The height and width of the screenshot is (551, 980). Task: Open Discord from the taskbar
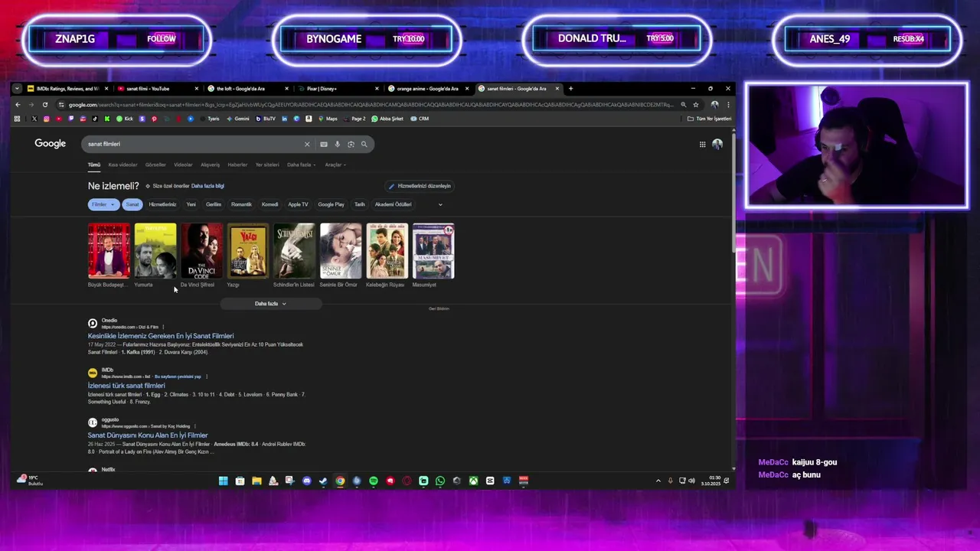[306, 481]
